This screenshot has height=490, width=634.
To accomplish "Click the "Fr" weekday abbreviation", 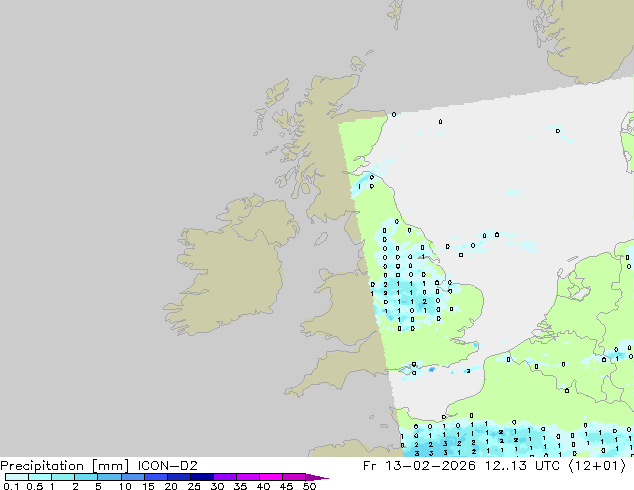I will tap(370, 466).
